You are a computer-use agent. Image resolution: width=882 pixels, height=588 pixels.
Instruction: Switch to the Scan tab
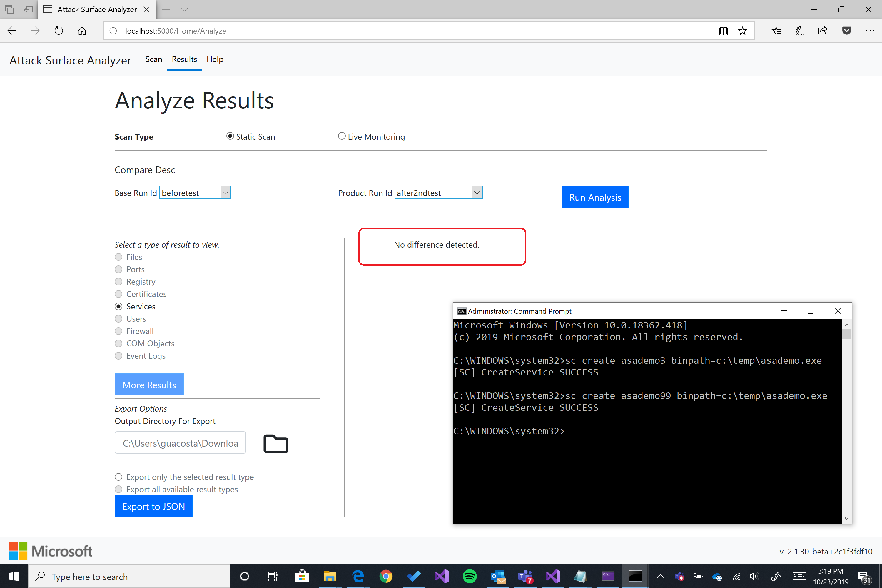(x=153, y=59)
